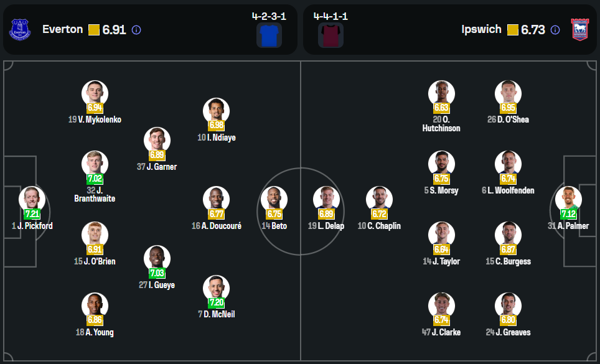Select J. Branthwaite's 7.02 rating badge
The image size is (600, 364).
tap(95, 179)
